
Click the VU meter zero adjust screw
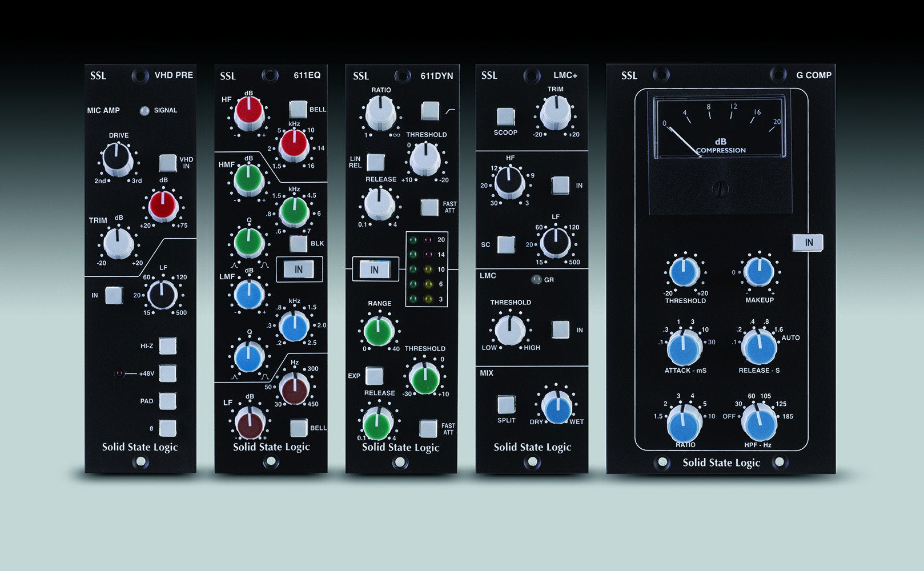point(720,189)
